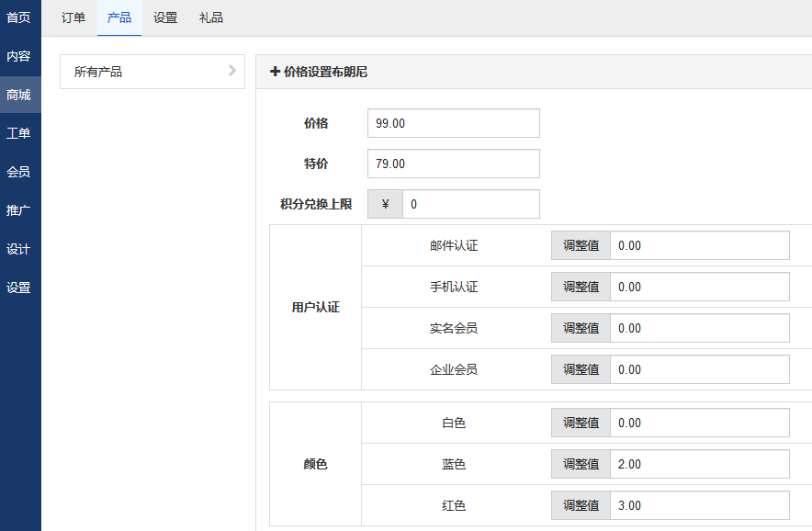Viewport: 812px width, 531px height.
Task: Navigate to 会员 in the sidebar
Action: 19,172
